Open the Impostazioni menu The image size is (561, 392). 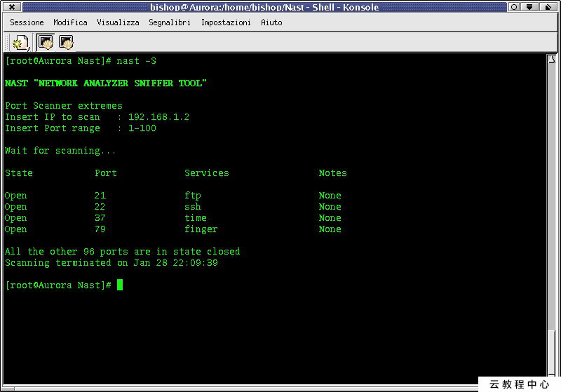click(x=226, y=22)
